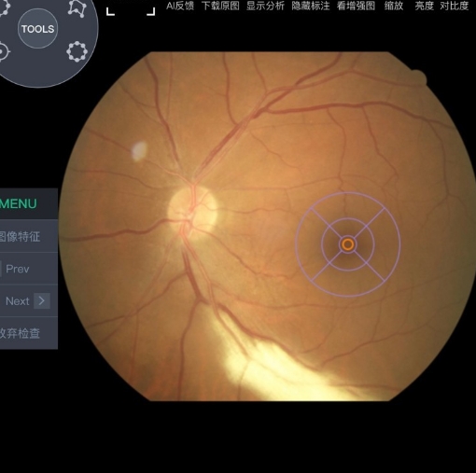Select the polygon drawing tool icon

(x=77, y=8)
